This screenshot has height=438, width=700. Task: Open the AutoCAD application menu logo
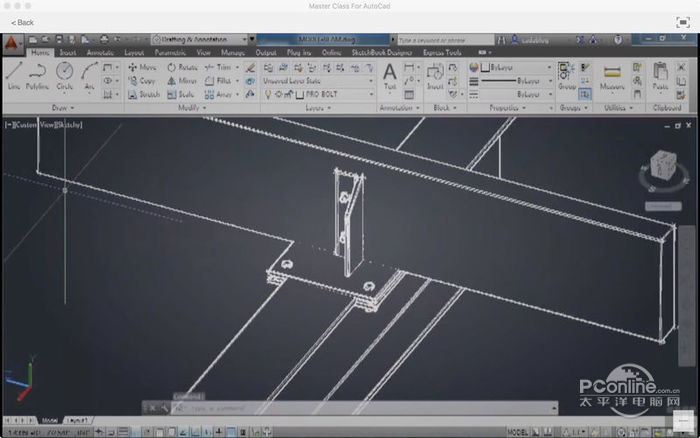pos(12,44)
